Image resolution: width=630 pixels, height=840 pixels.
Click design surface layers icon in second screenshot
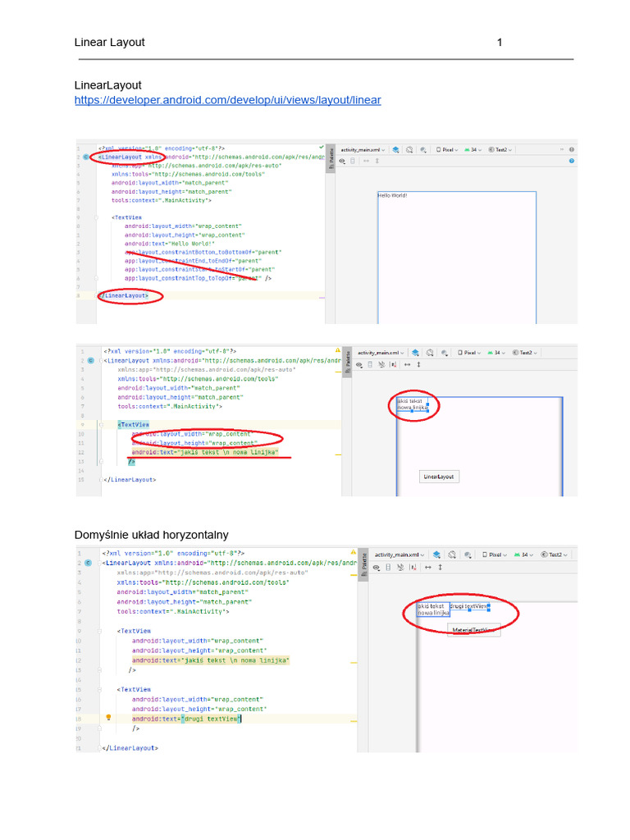click(415, 353)
